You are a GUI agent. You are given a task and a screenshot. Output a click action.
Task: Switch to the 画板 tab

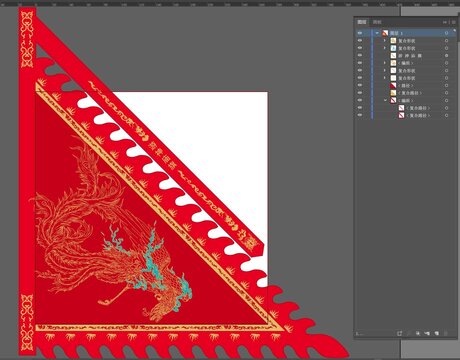[x=377, y=22]
